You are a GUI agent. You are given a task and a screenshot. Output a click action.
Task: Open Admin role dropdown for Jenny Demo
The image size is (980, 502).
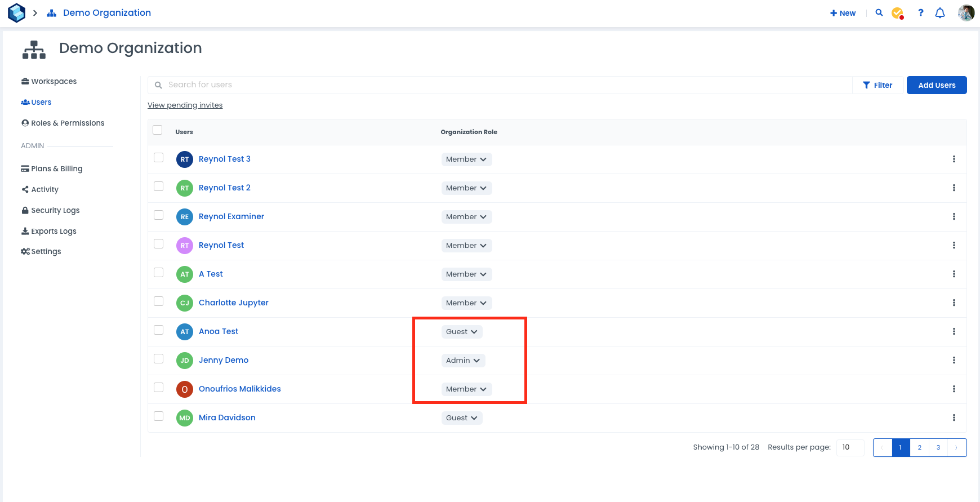pos(463,361)
